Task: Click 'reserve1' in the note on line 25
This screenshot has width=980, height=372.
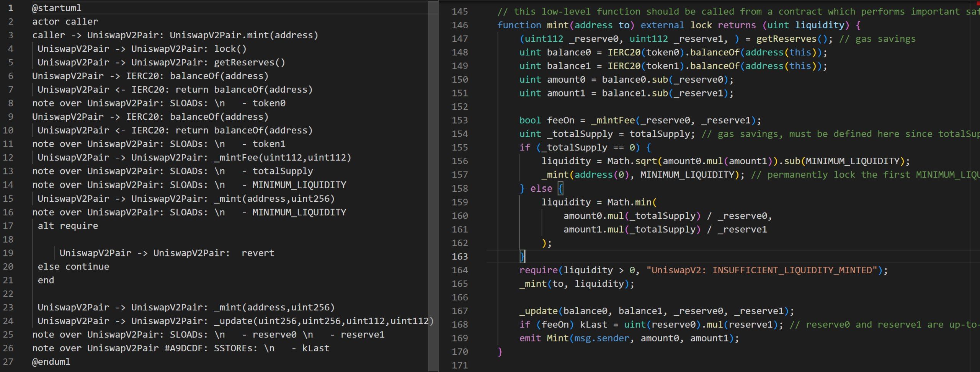Action: pyautogui.click(x=362, y=335)
